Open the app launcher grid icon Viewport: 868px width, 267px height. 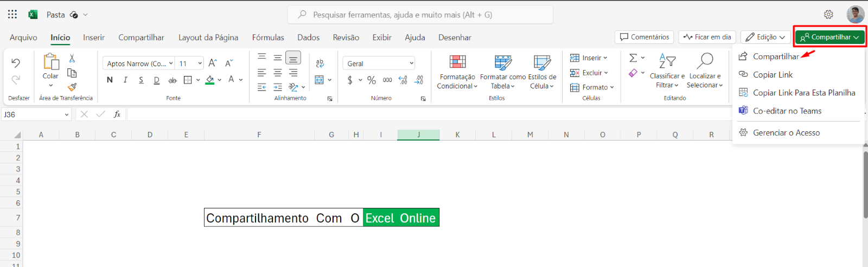point(12,15)
